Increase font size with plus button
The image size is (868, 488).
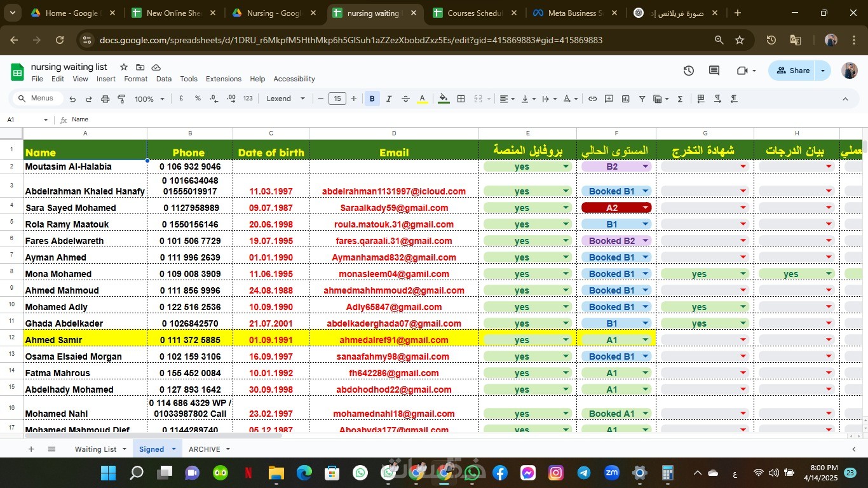[x=354, y=98]
